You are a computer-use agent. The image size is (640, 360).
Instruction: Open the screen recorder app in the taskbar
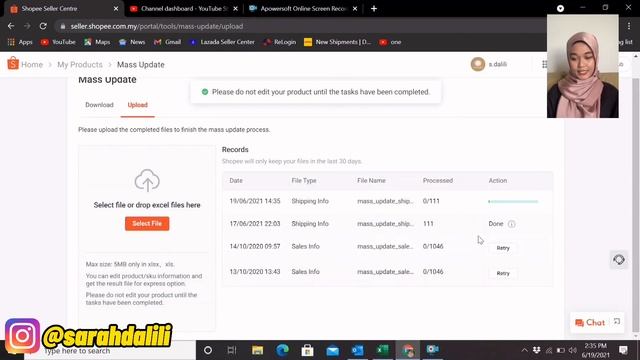pos(433,349)
